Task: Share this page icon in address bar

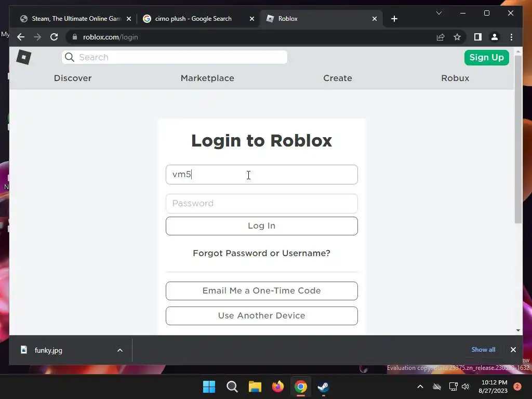Action: (441, 37)
